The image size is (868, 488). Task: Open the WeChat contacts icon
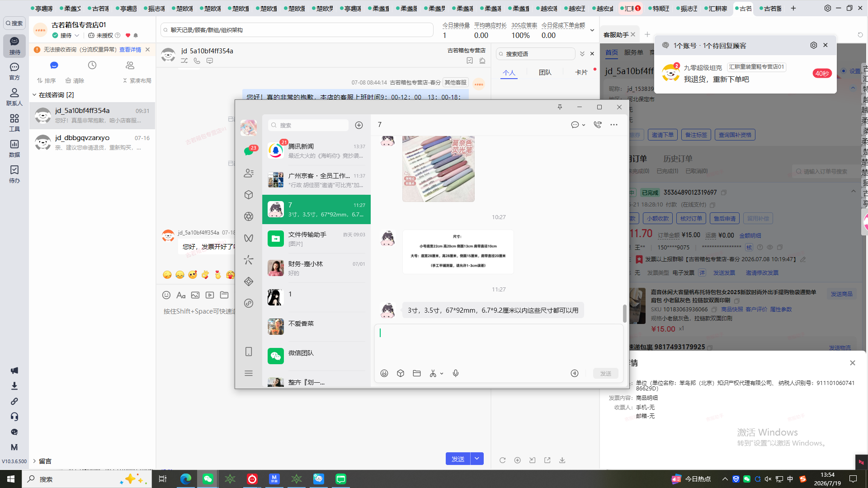pyautogui.click(x=249, y=173)
